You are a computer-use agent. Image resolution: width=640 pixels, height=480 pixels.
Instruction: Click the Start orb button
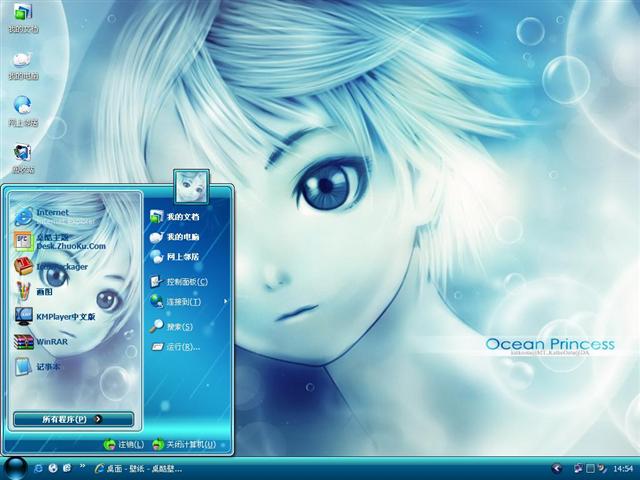coord(15,468)
